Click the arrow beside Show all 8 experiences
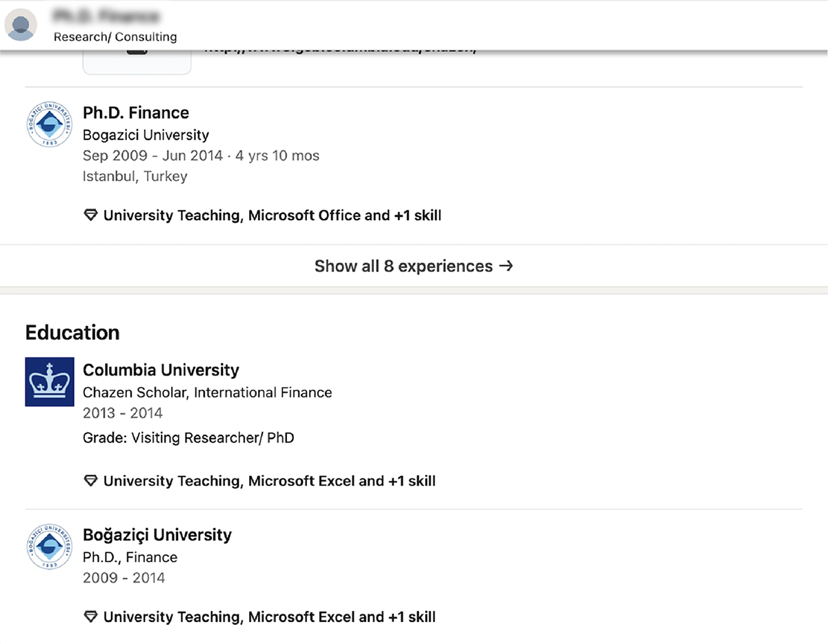828x644 pixels. pyautogui.click(x=506, y=266)
